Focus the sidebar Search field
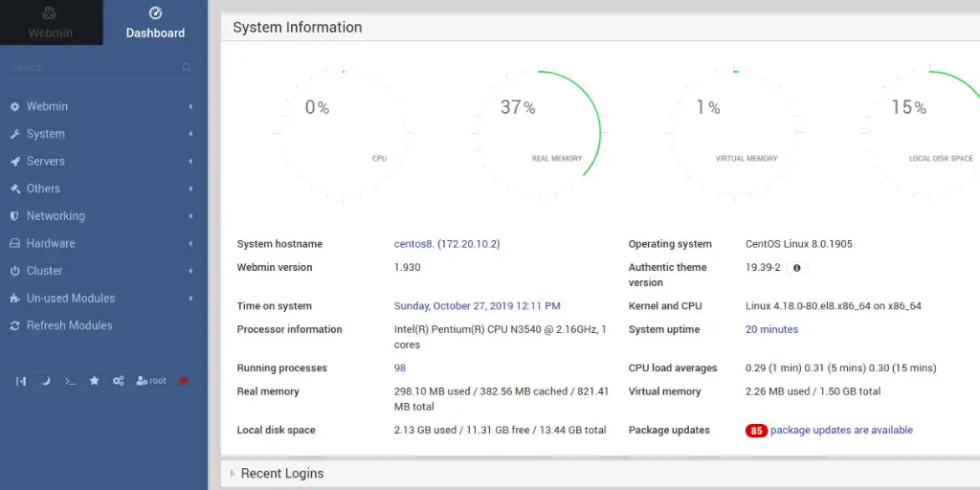 [94, 67]
